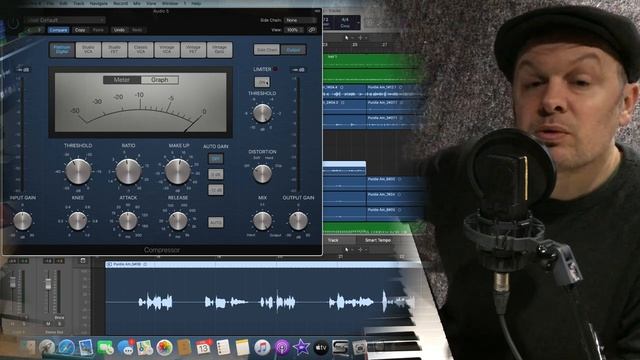Select the Vintage VCA circuit type
640x360 pixels.
[x=167, y=50]
